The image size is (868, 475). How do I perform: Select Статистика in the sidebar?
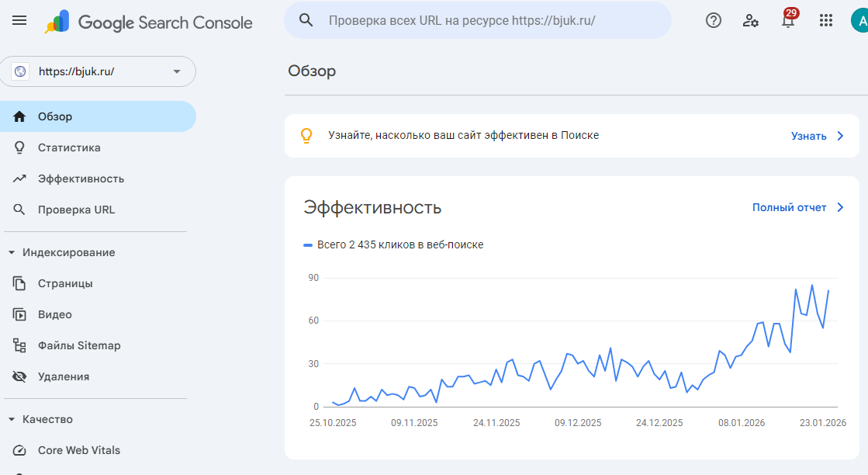coord(69,147)
